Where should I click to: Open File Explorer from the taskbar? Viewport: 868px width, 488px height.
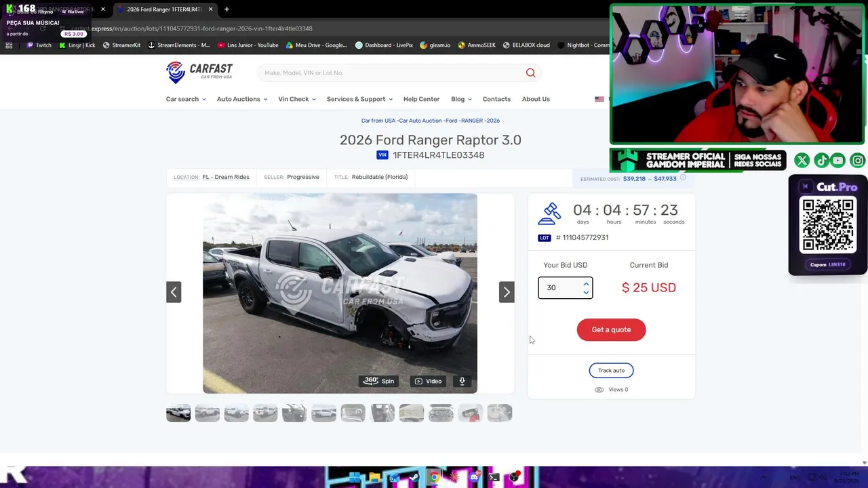[x=374, y=478]
